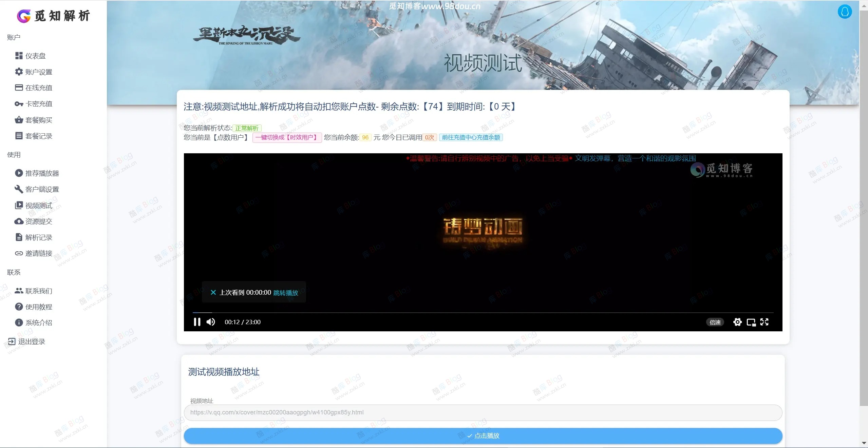Click the notification bell top right
The image size is (868, 448).
845,12
